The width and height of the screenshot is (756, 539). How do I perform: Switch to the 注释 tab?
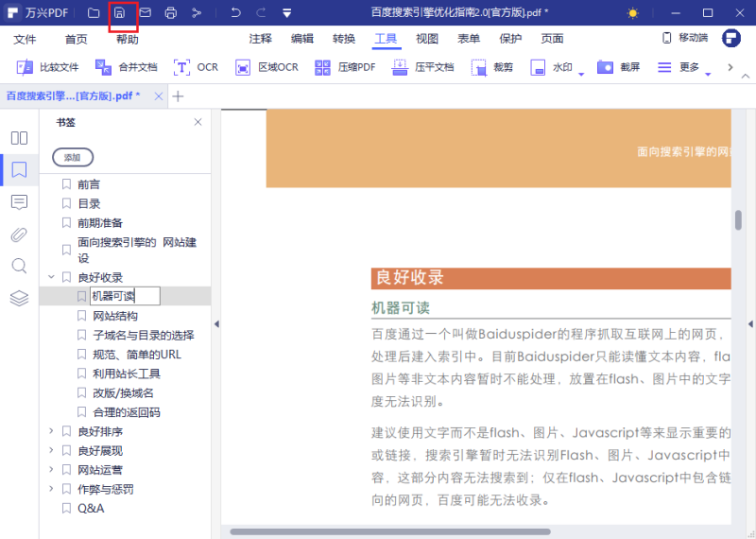261,39
